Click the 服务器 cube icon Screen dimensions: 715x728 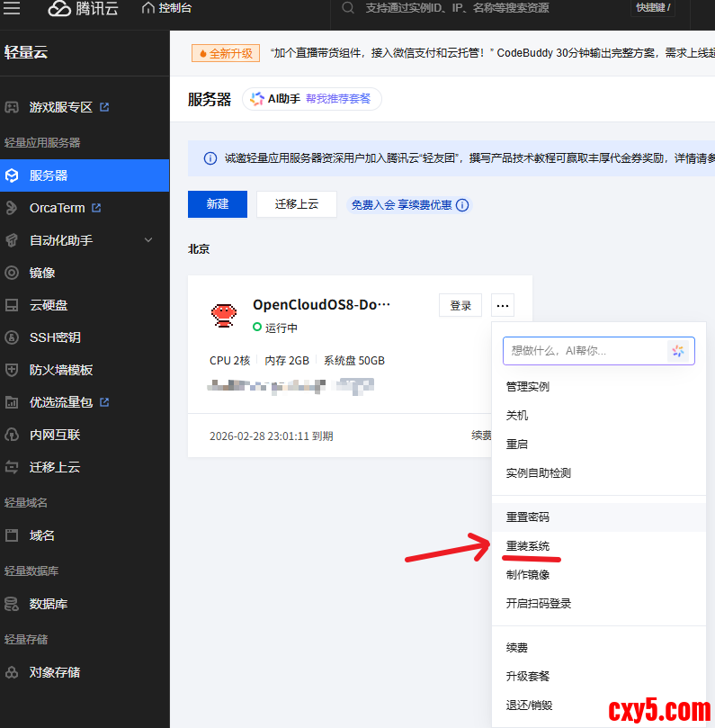click(x=12, y=175)
